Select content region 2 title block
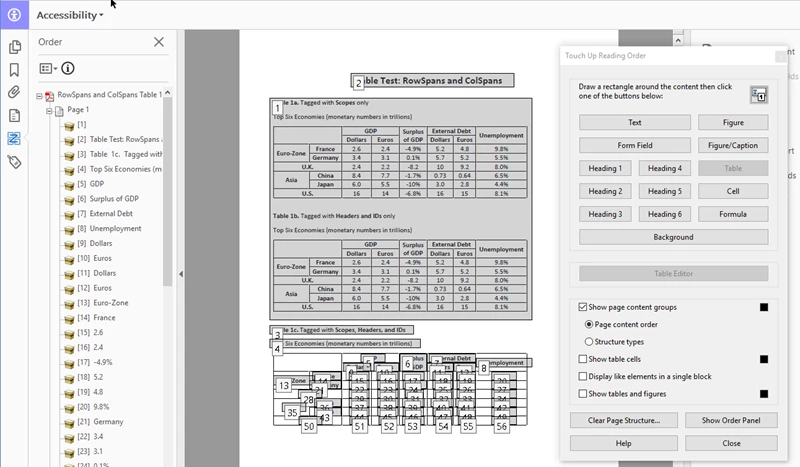Image resolution: width=800 pixels, height=467 pixels. pyautogui.click(x=432, y=81)
